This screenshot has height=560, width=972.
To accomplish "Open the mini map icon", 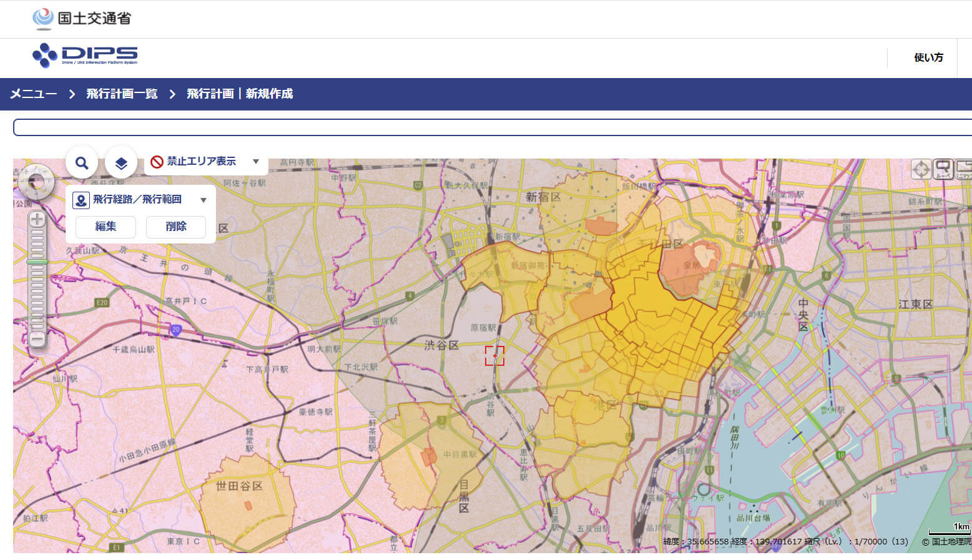I will [964, 169].
